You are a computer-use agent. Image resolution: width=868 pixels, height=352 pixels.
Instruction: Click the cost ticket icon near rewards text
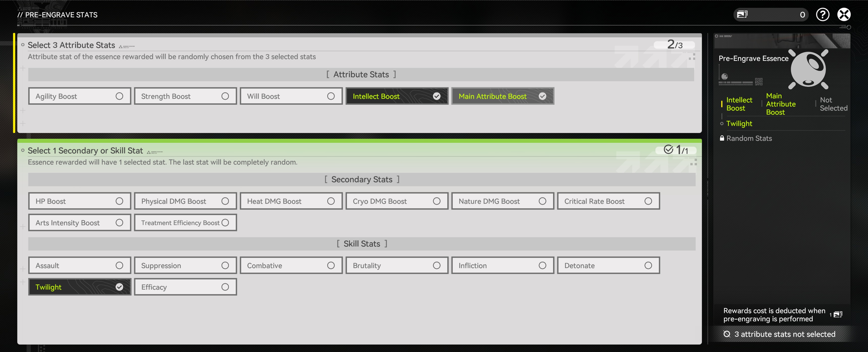pos(838,314)
